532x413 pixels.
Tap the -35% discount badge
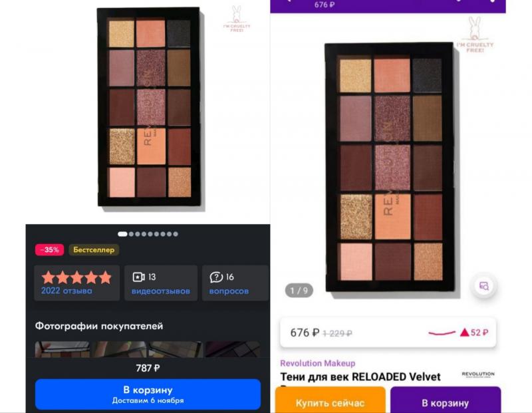point(49,250)
